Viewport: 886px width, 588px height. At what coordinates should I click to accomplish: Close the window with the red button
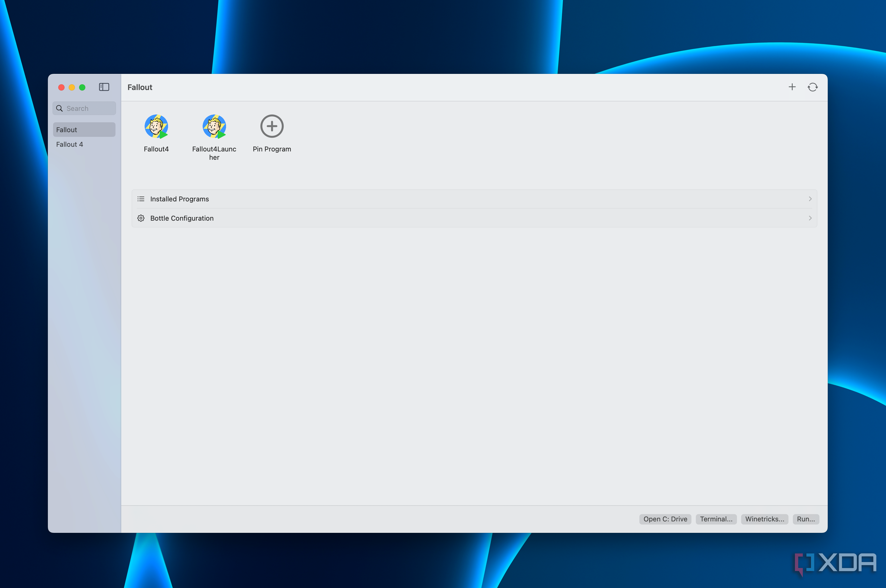61,87
